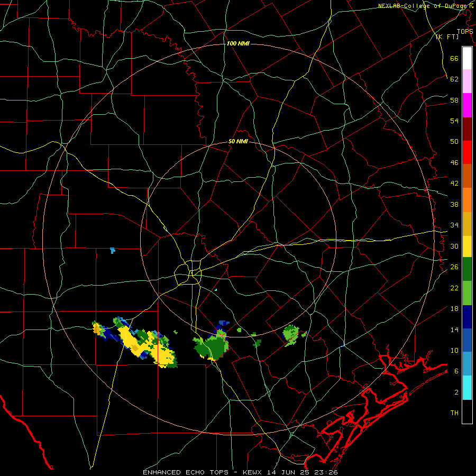Click the legend value '30'
The width and height of the screenshot is (476, 476).
pyautogui.click(x=454, y=246)
